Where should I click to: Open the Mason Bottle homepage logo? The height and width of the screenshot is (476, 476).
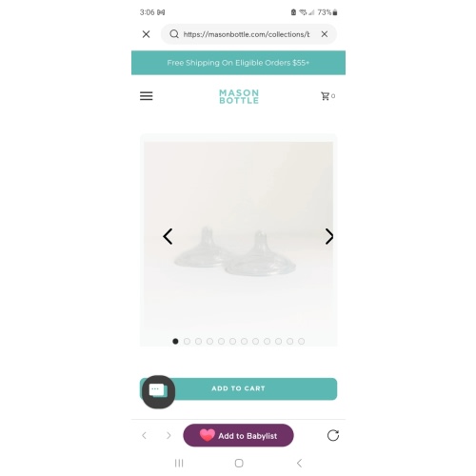239,96
